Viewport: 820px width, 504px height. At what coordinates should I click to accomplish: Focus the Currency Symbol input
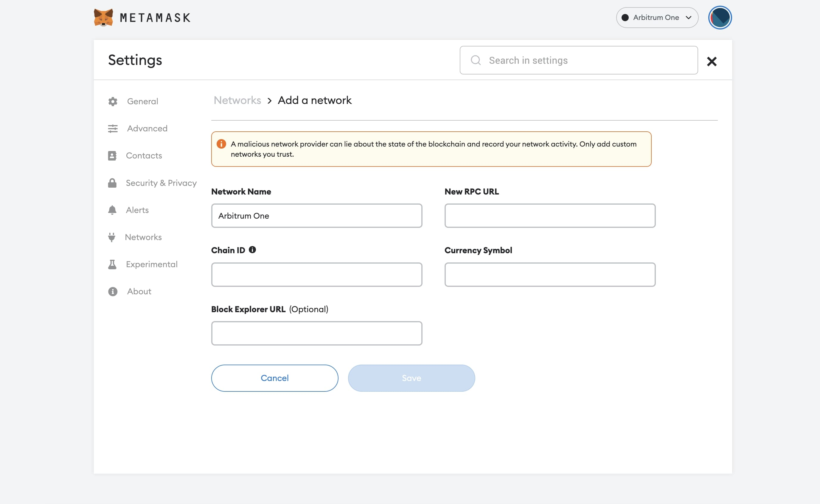point(550,275)
